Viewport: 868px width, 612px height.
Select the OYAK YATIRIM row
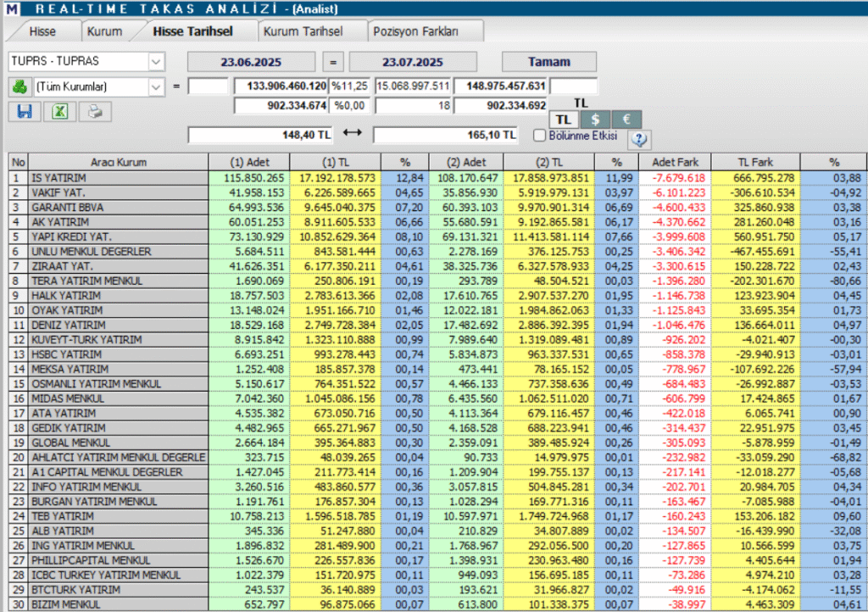(437, 310)
